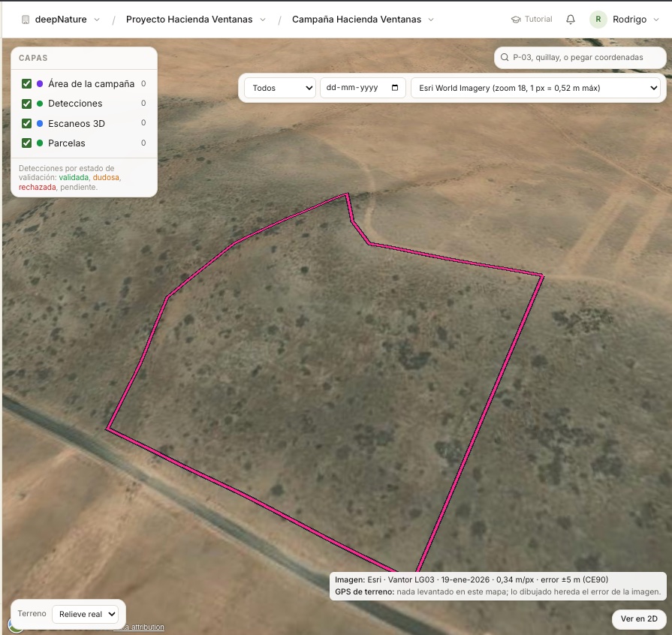Uncheck Escaneos 3D layer

[x=26, y=123]
